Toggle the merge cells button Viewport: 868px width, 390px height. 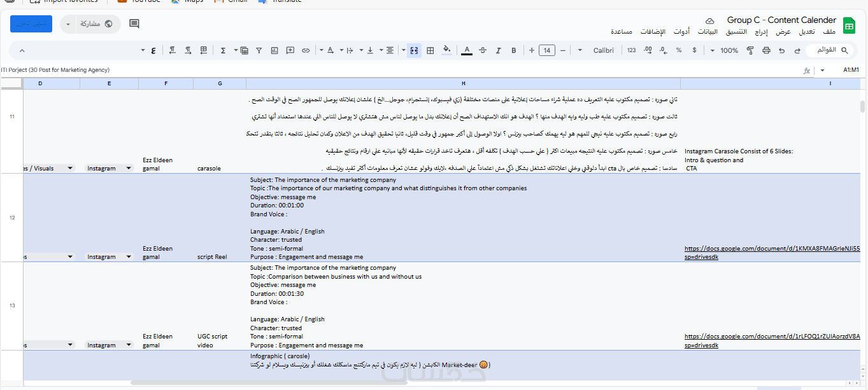pyautogui.click(x=414, y=50)
